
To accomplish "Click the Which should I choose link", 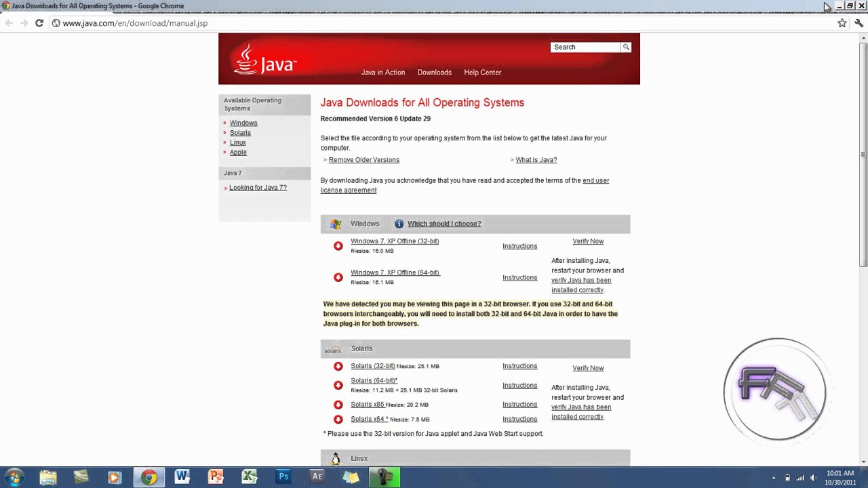I will 444,224.
